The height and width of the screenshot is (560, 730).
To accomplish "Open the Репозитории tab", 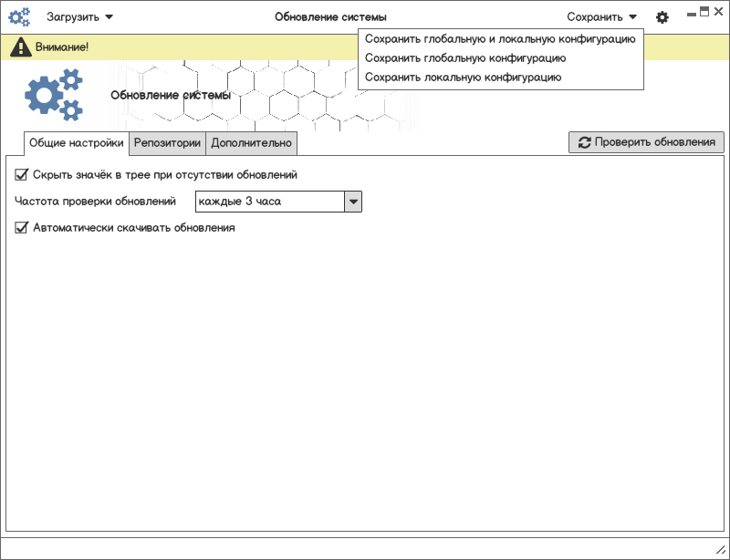I will tap(167, 143).
